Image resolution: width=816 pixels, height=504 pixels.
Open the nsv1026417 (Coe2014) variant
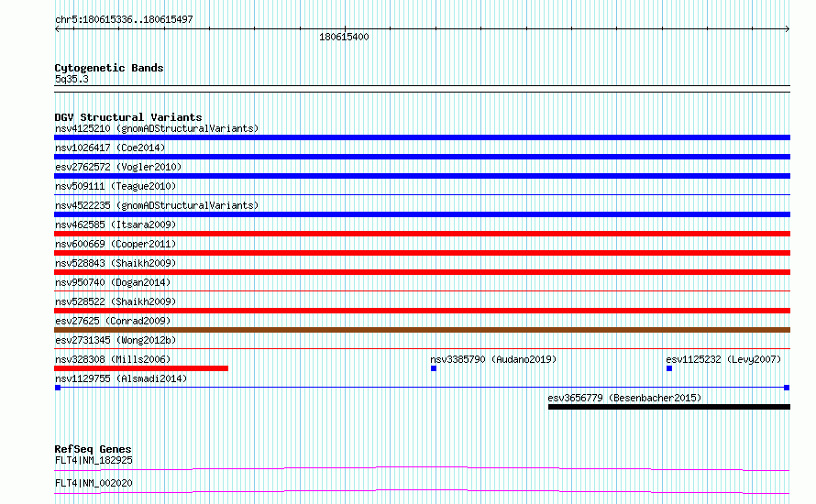pyautogui.click(x=110, y=148)
